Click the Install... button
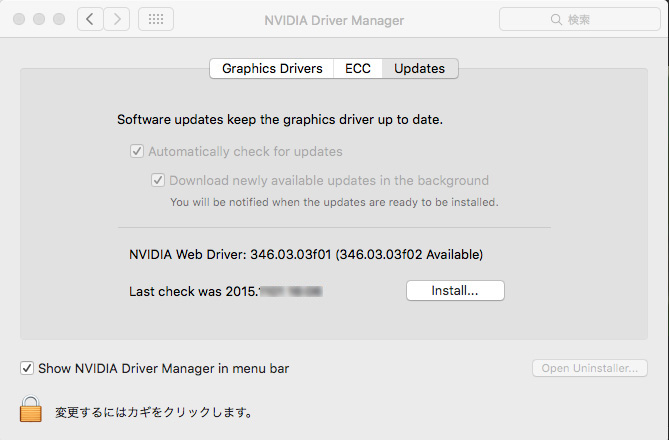This screenshot has width=669, height=440. pos(455,291)
